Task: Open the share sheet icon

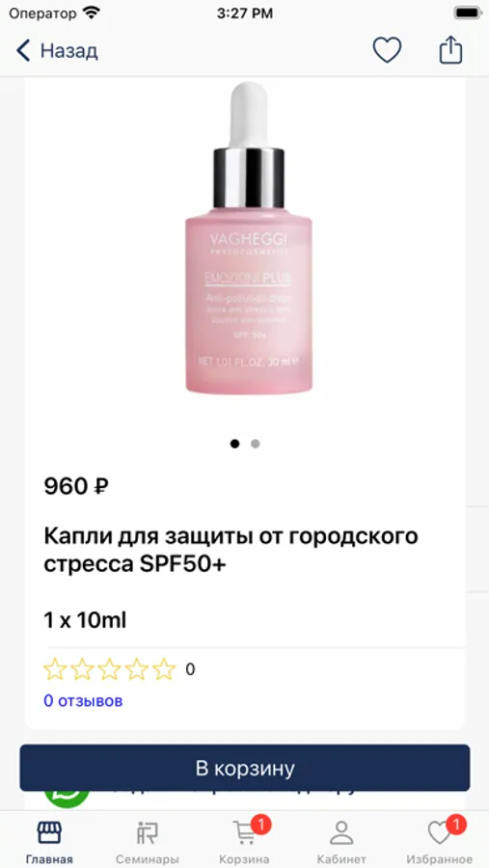Action: click(x=450, y=50)
